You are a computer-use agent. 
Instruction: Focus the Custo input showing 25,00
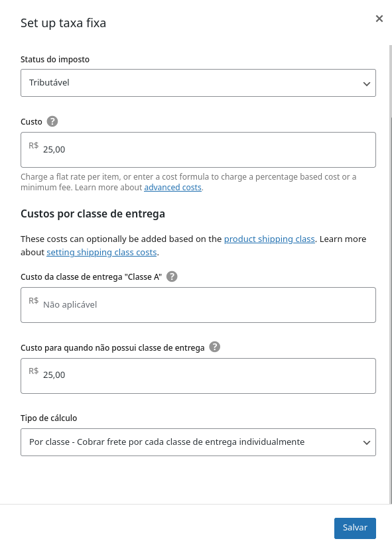click(x=198, y=150)
